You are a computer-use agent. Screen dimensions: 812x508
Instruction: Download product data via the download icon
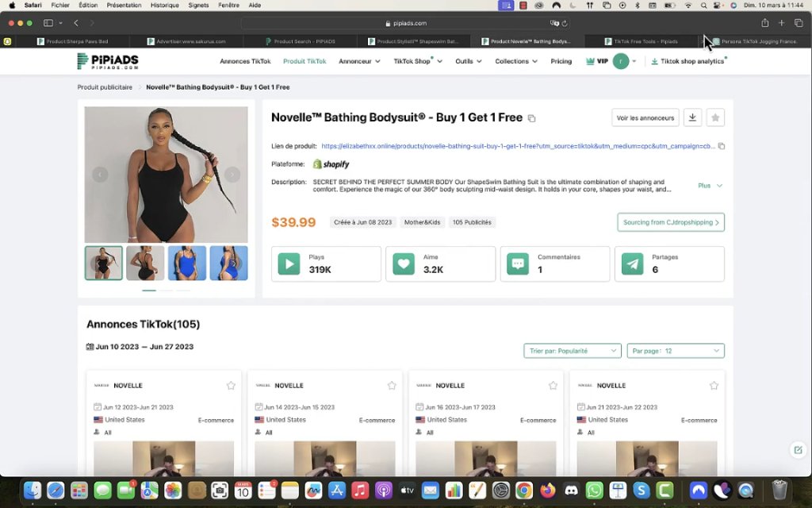692,117
